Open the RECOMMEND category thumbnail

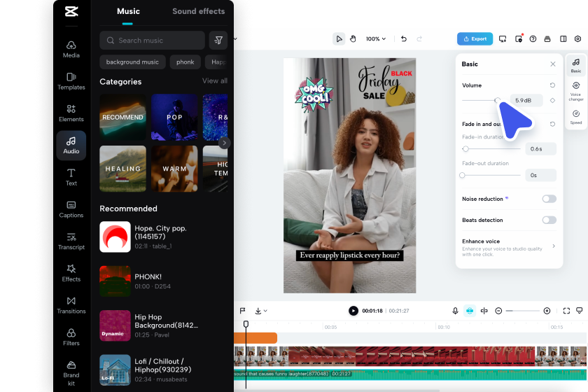(122, 117)
